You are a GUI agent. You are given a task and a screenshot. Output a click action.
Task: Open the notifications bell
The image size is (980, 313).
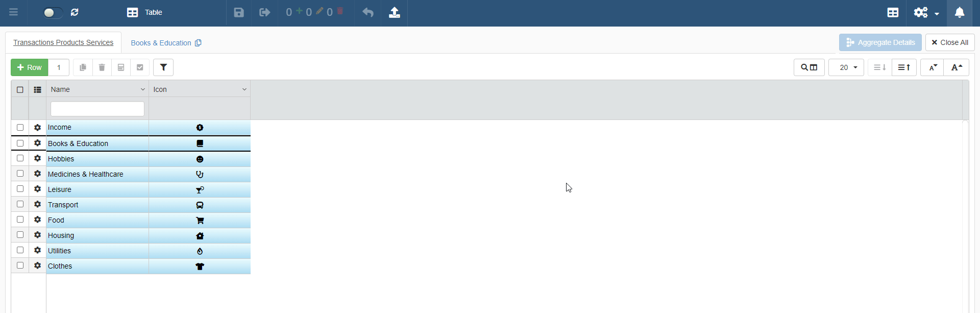pos(960,12)
